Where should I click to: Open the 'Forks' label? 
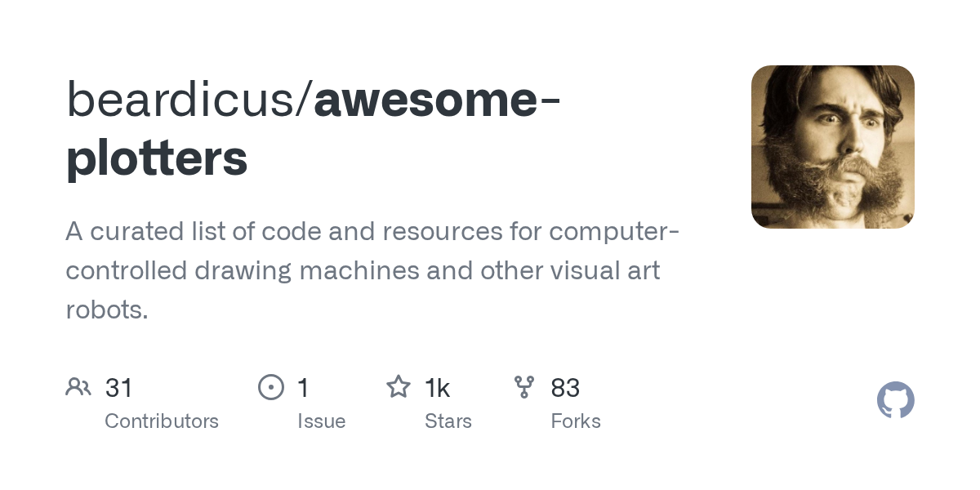(x=576, y=421)
